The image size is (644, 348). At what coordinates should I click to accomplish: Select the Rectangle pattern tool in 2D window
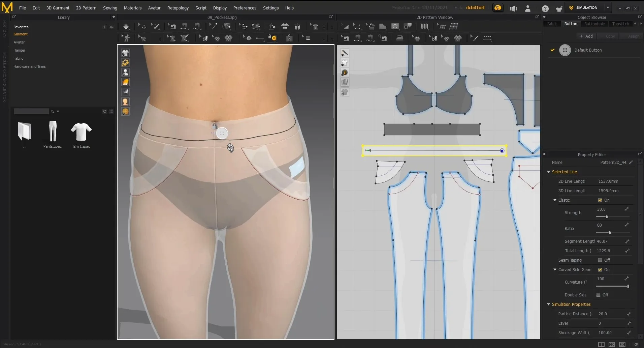(x=395, y=26)
